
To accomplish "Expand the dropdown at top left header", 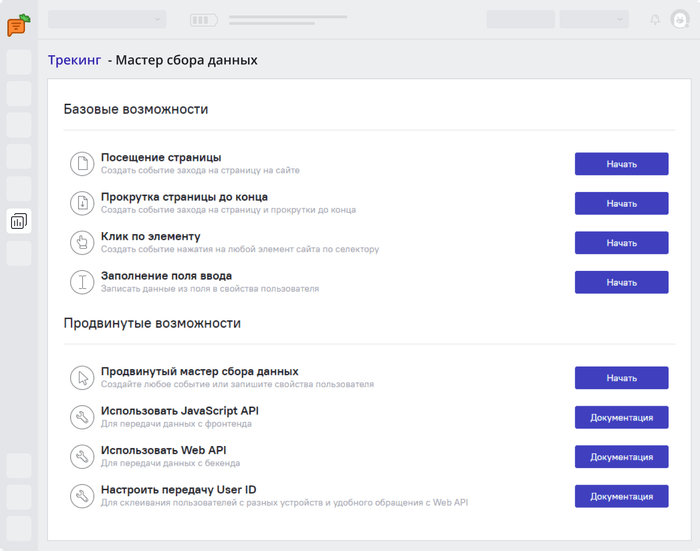I will (107, 19).
